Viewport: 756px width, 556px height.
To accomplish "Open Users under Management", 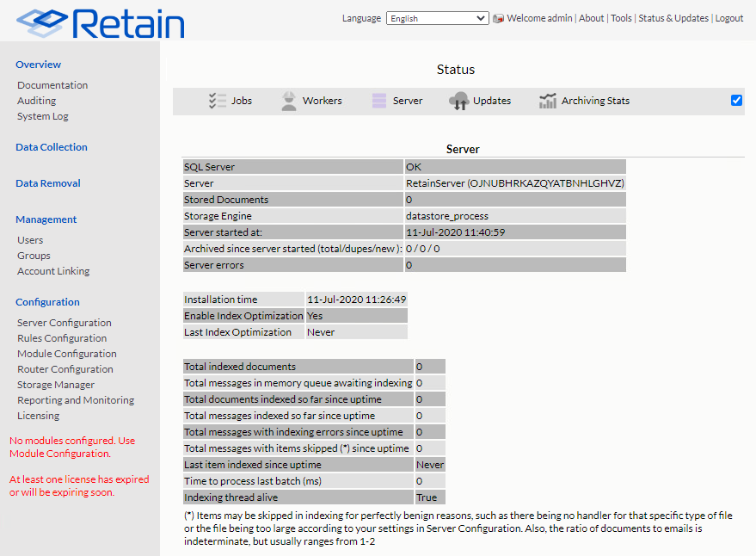I will pyautogui.click(x=30, y=240).
